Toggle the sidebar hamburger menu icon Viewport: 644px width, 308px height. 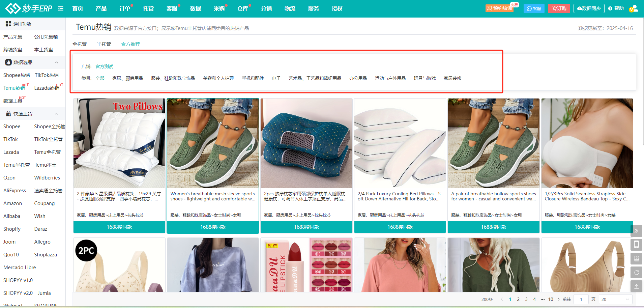61,8
